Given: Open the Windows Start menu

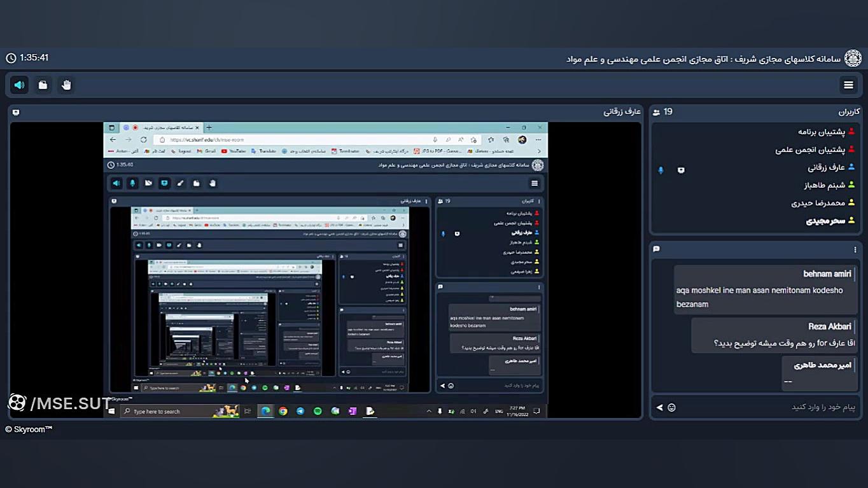Looking at the screenshot, I should pyautogui.click(x=111, y=411).
